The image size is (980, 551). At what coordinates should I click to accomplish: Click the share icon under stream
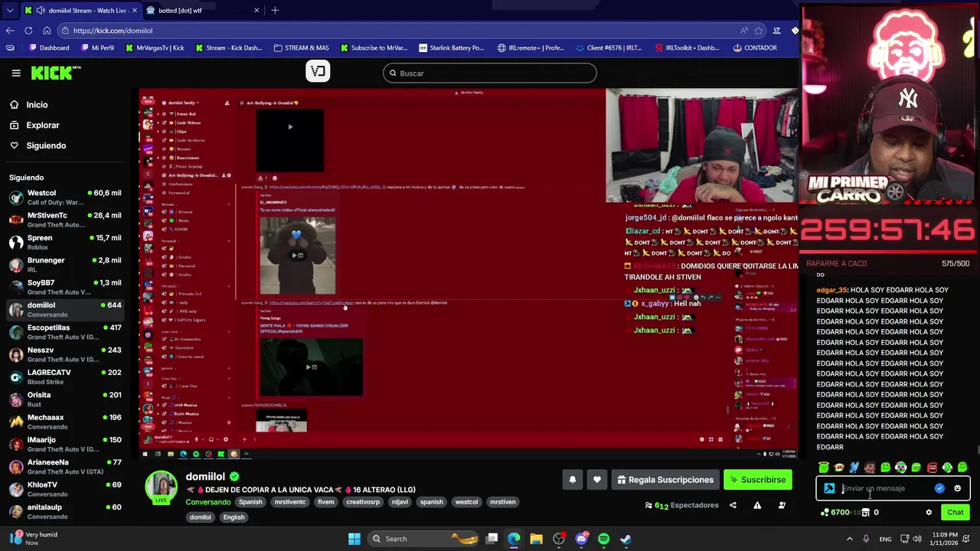[733, 505]
